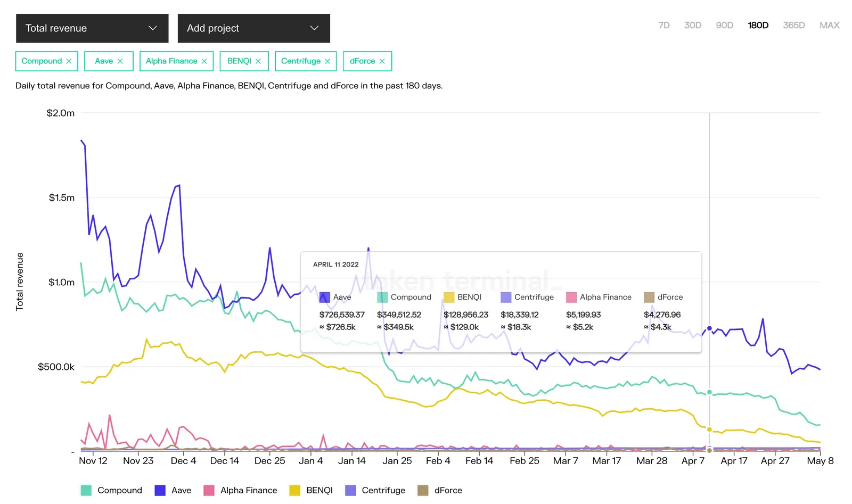Screen dimensions: 852x504
Task: Click the May 8 x-axis date label
Action: [821, 461]
